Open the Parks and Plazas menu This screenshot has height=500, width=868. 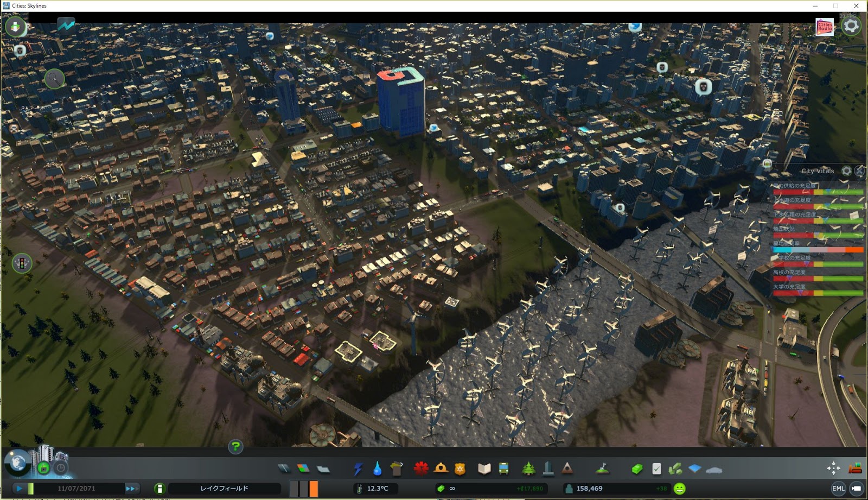click(x=528, y=469)
